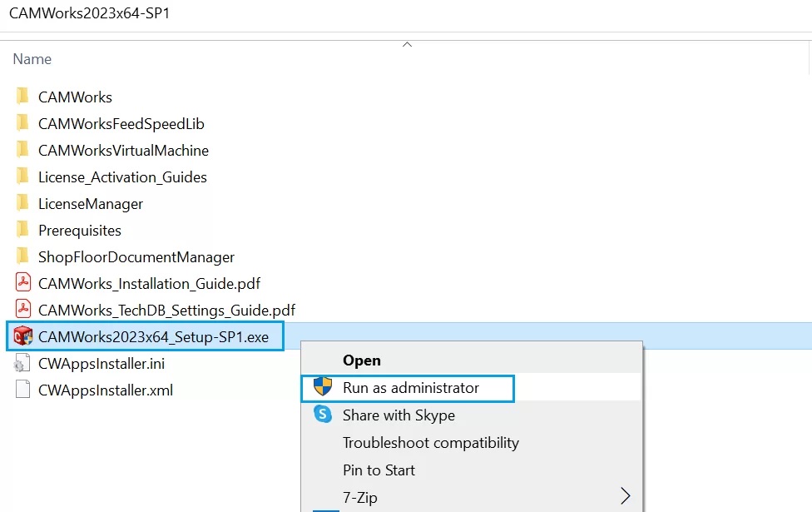812x512 pixels.
Task: Click the CAMWorksVirtualMachine folder icon
Action: (22, 150)
